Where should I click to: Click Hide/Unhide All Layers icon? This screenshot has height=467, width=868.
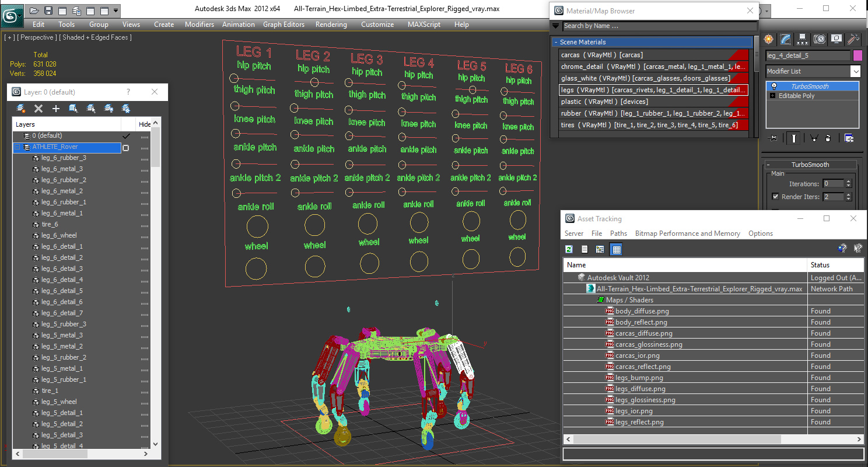point(108,109)
